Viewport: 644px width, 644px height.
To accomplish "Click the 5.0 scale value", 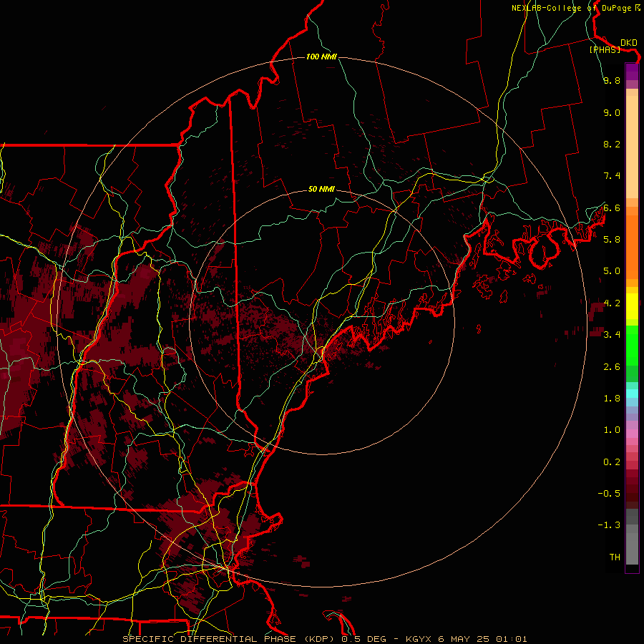I will pyautogui.click(x=612, y=271).
